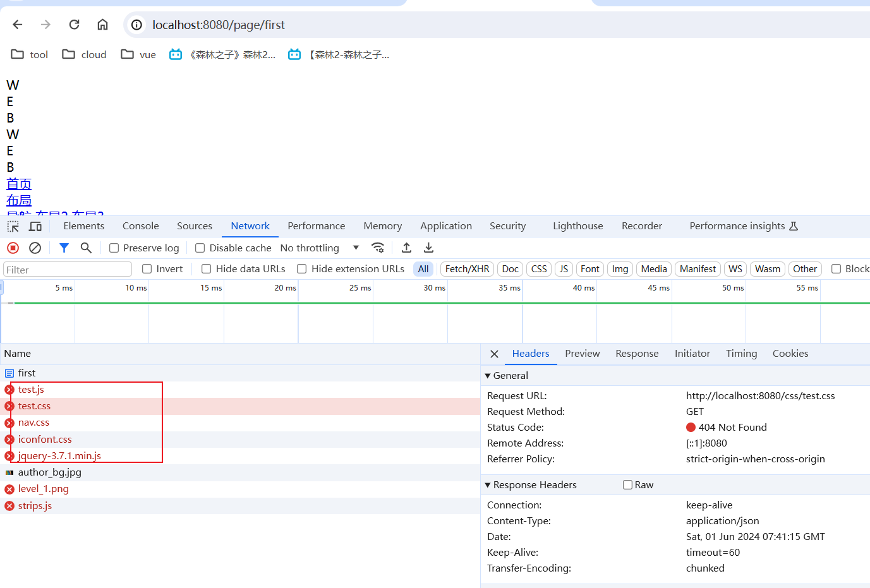Screen dimensions: 870x588
Task: Open the Cookies tab of request
Action: (790, 354)
